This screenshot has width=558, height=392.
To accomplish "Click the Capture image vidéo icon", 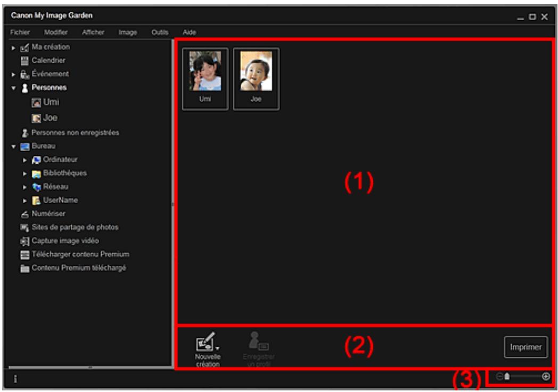I will [x=24, y=241].
